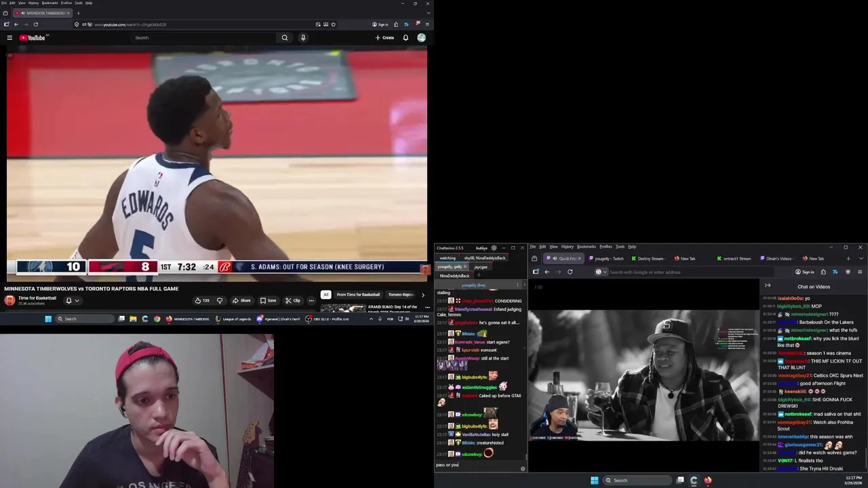Viewport: 868px width, 488px height.
Task: Mute the playing Quick tab audio
Action: pos(555,258)
